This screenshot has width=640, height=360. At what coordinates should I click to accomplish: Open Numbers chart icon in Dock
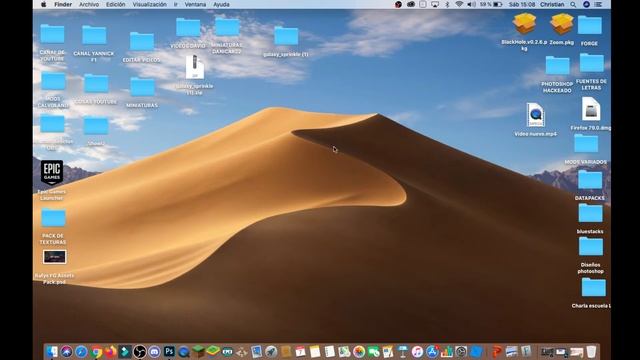coord(447,351)
